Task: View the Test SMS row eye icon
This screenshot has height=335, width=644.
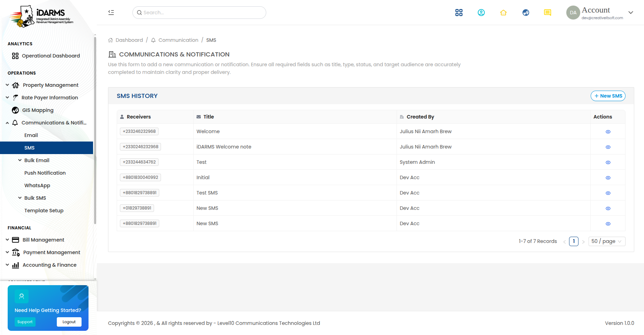Action: pos(608,193)
